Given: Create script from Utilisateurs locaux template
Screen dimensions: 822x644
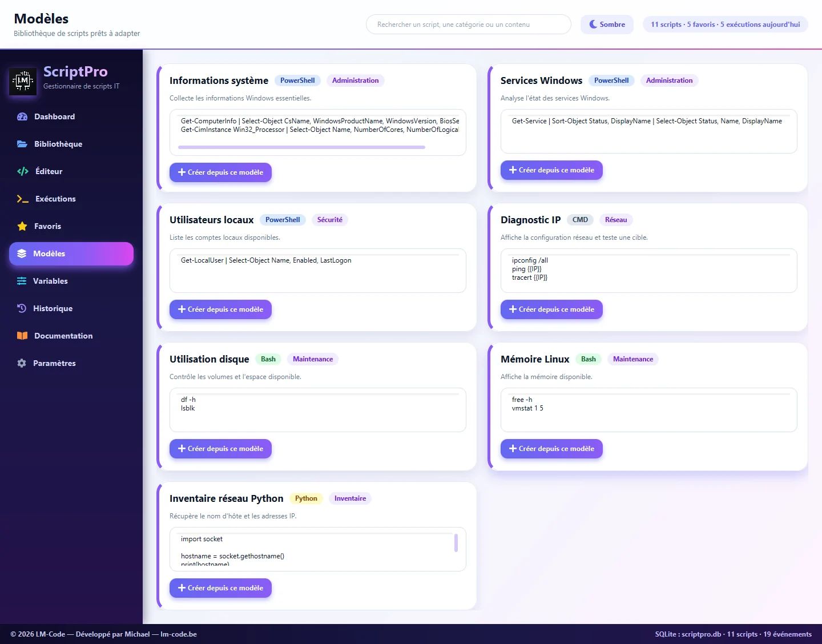Looking at the screenshot, I should [220, 309].
